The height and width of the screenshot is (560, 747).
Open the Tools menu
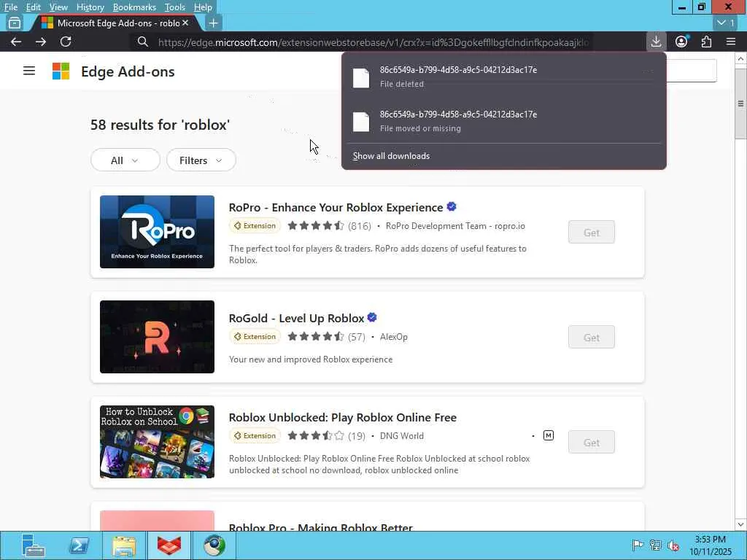tap(174, 7)
